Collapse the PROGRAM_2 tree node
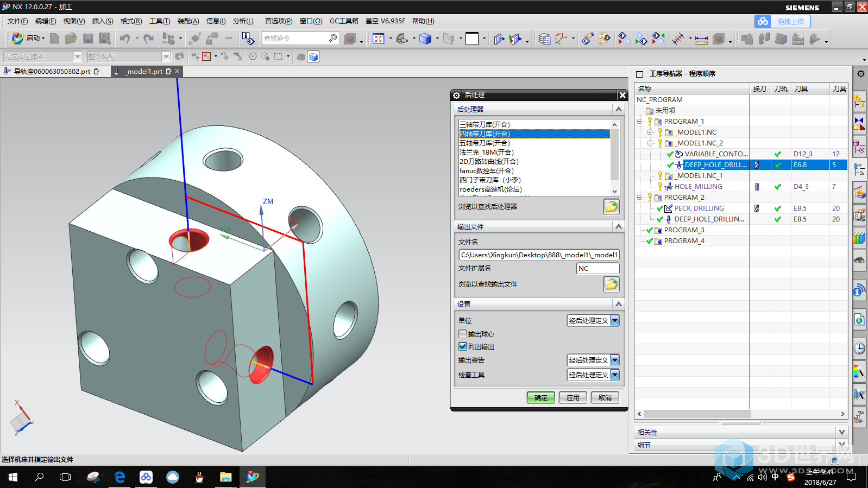This screenshot has width=868, height=488. coord(640,198)
